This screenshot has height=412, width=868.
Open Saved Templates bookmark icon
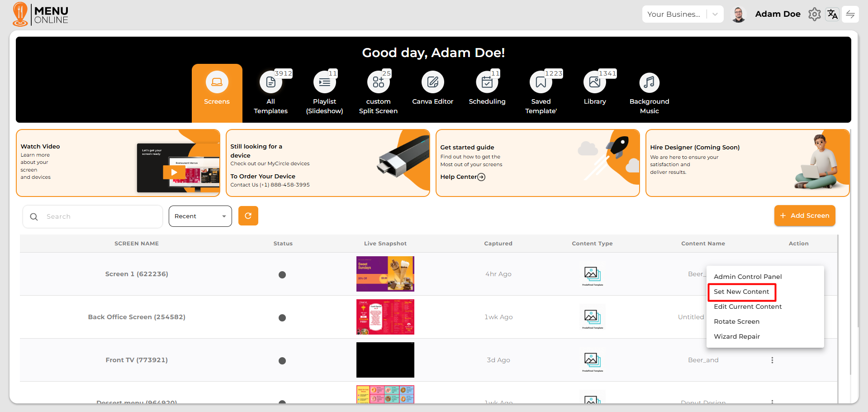[541, 82]
